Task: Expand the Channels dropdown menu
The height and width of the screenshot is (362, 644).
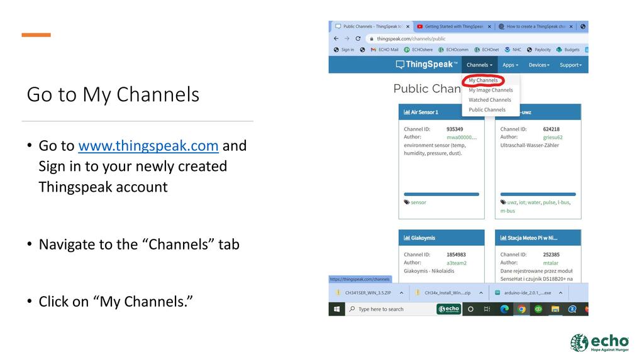Action: [479, 65]
